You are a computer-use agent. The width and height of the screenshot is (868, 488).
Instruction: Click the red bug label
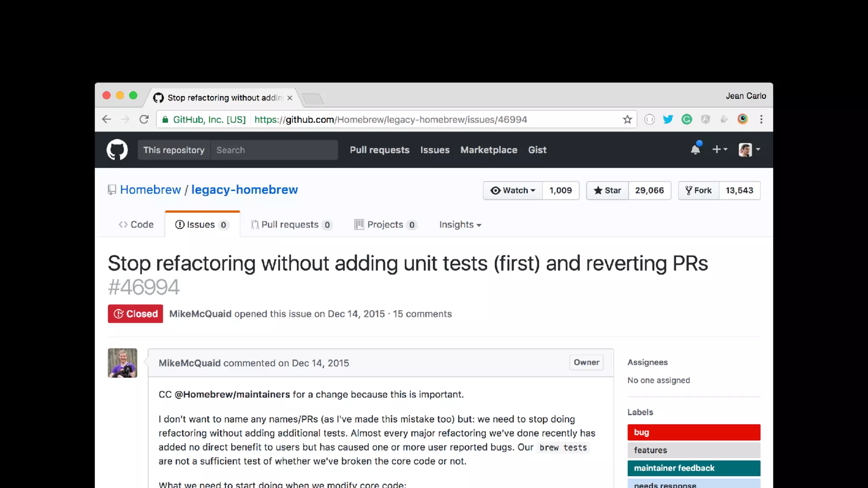[x=694, y=432]
